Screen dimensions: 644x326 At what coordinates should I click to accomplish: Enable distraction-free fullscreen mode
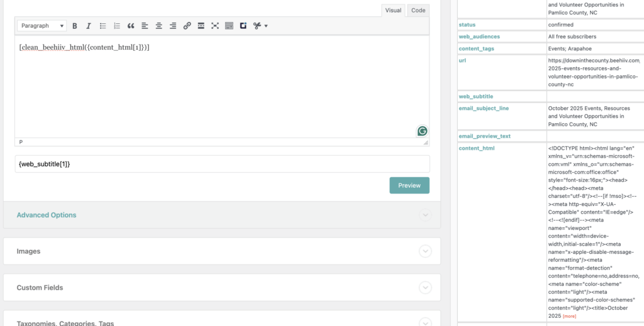pos(215,26)
